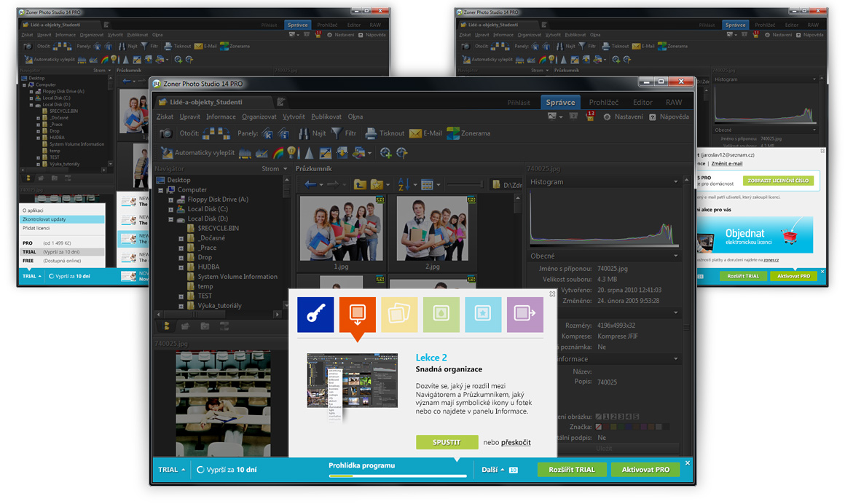This screenshot has height=504, width=845.
Task: Select the no-label Značka swatch with red slash
Action: click(x=598, y=427)
